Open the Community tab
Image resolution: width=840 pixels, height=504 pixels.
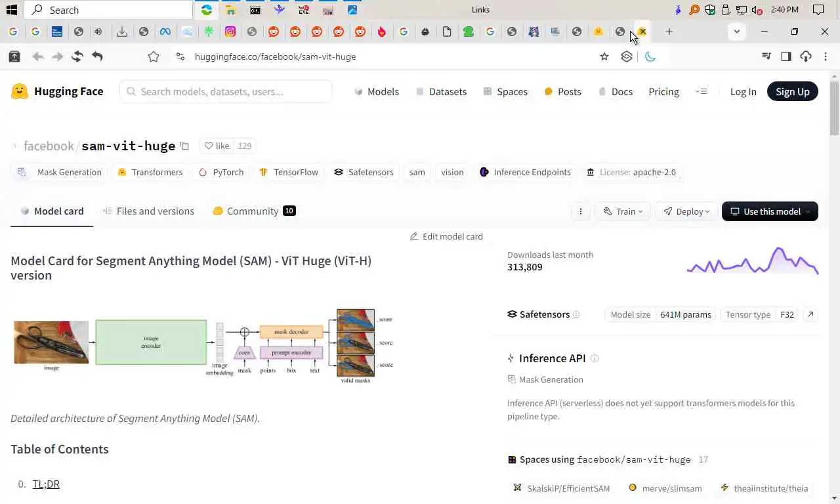pyautogui.click(x=254, y=211)
